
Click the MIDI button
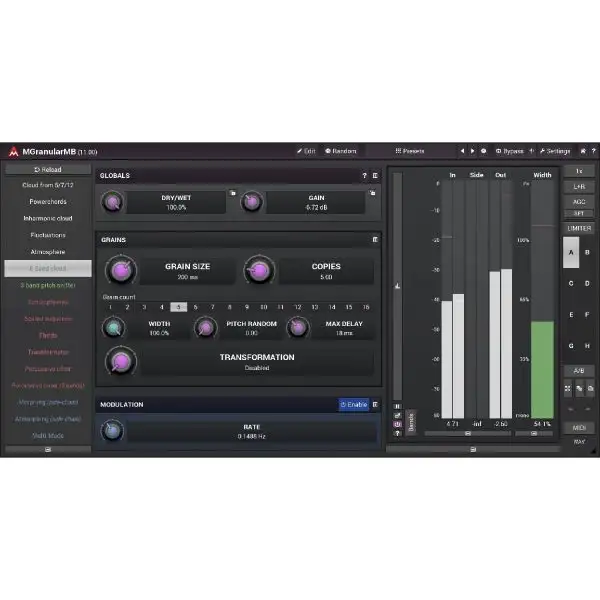pyautogui.click(x=579, y=428)
